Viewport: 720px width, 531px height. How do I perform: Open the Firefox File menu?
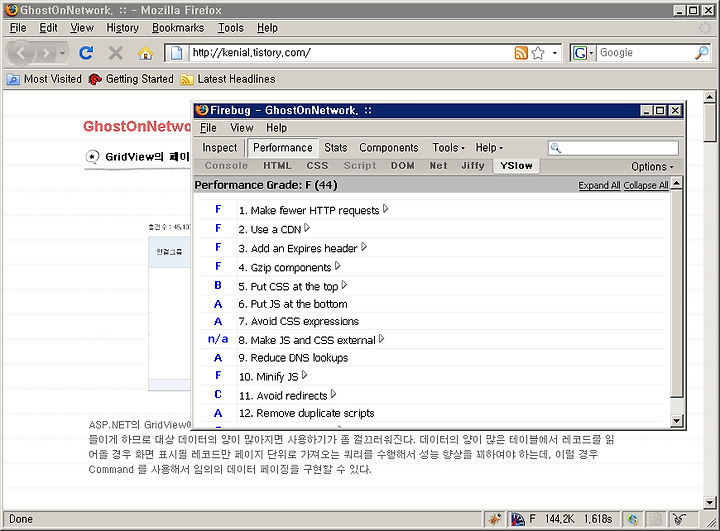pyautogui.click(x=18, y=28)
